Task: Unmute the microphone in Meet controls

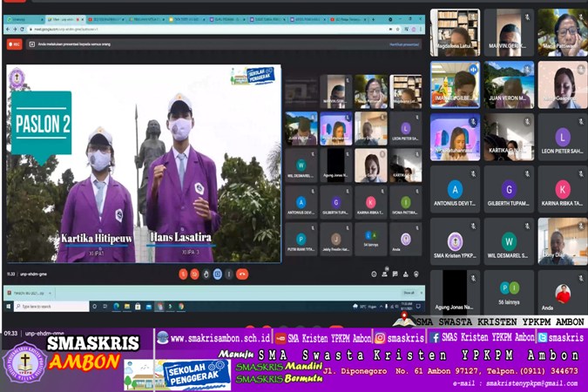Action: [x=183, y=274]
